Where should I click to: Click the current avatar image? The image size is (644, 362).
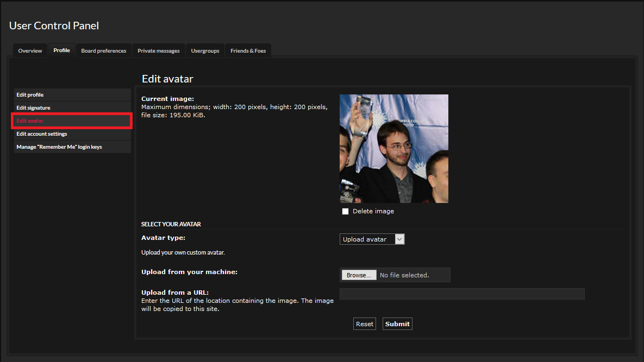coord(394,149)
